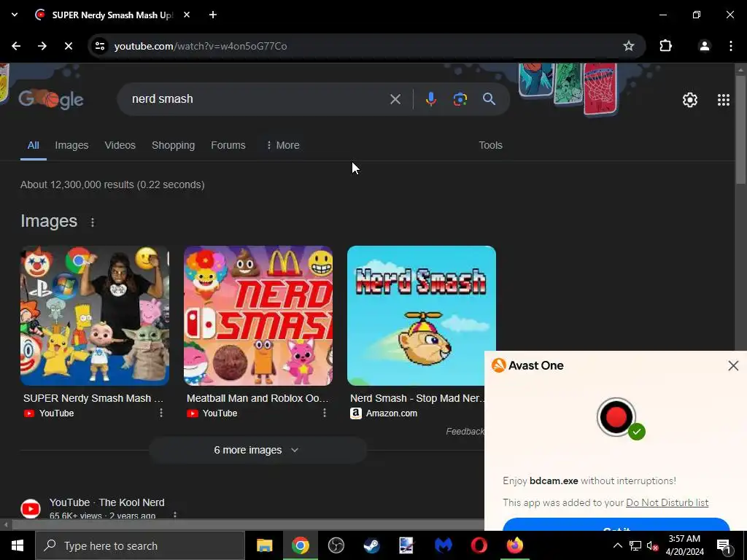Click the Google doodle logo
This screenshot has height=560, width=747.
pyautogui.click(x=51, y=99)
